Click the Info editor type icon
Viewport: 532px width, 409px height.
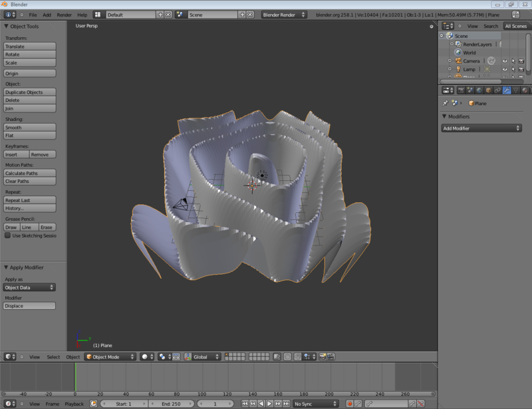10,15
